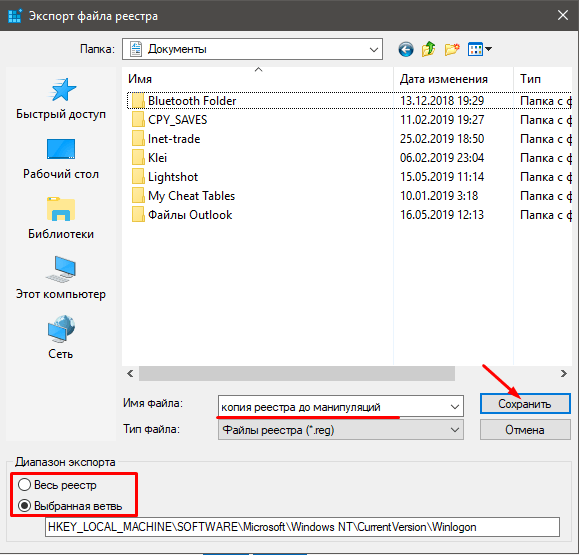The image size is (579, 555).
Task: Select Этот компьютер in sidebar
Action: 61,278
